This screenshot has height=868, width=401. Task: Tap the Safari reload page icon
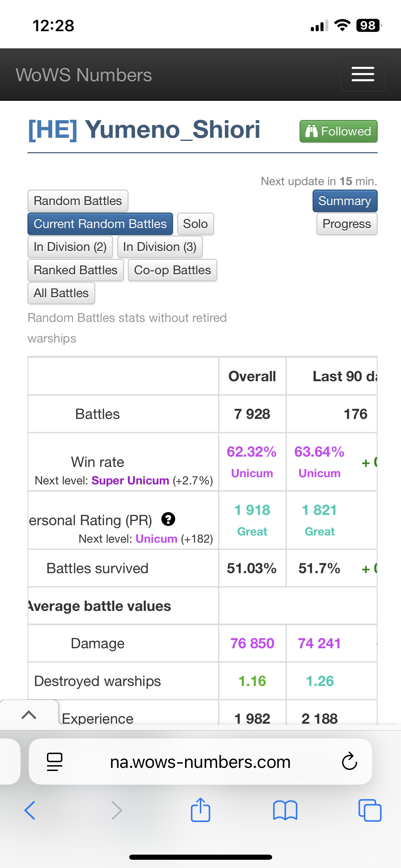point(349,762)
